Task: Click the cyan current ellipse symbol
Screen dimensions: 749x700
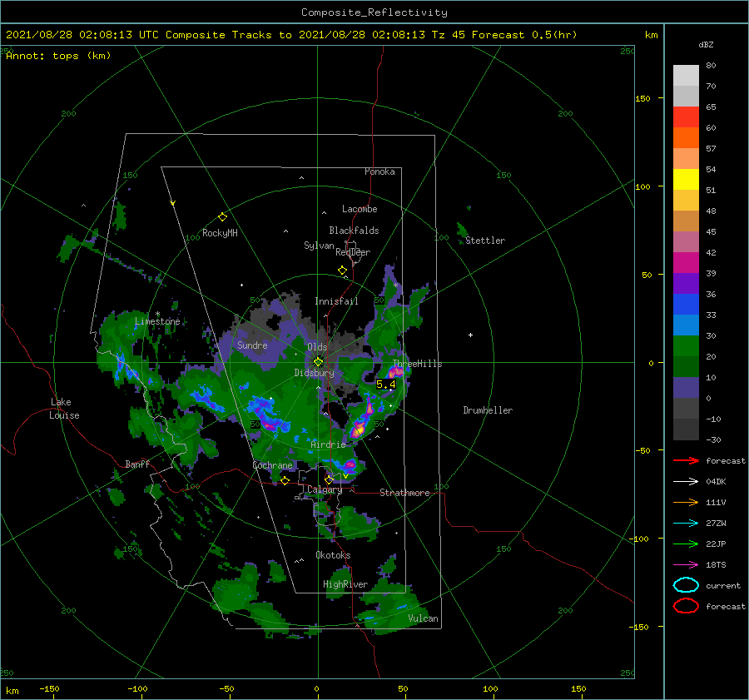Action: point(686,585)
